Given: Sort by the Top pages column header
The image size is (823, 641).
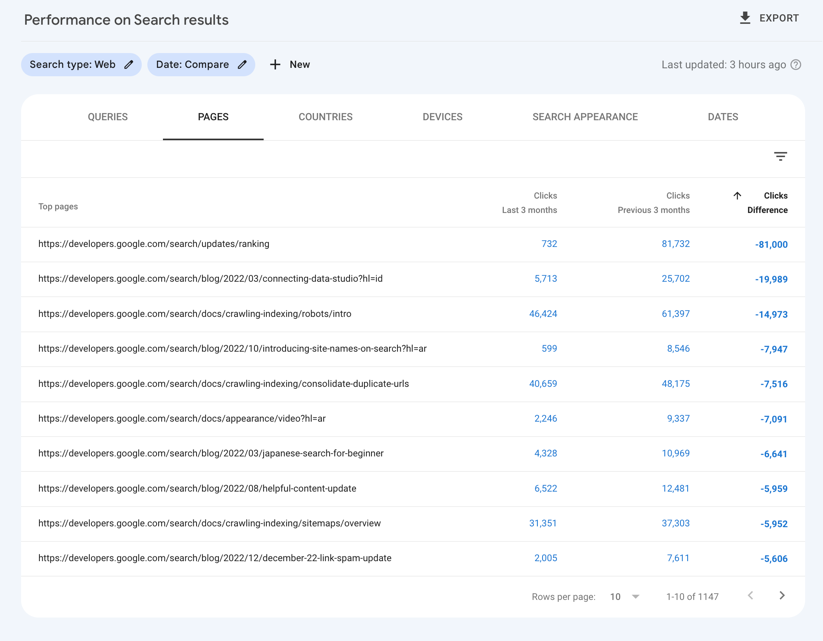Looking at the screenshot, I should click(60, 206).
